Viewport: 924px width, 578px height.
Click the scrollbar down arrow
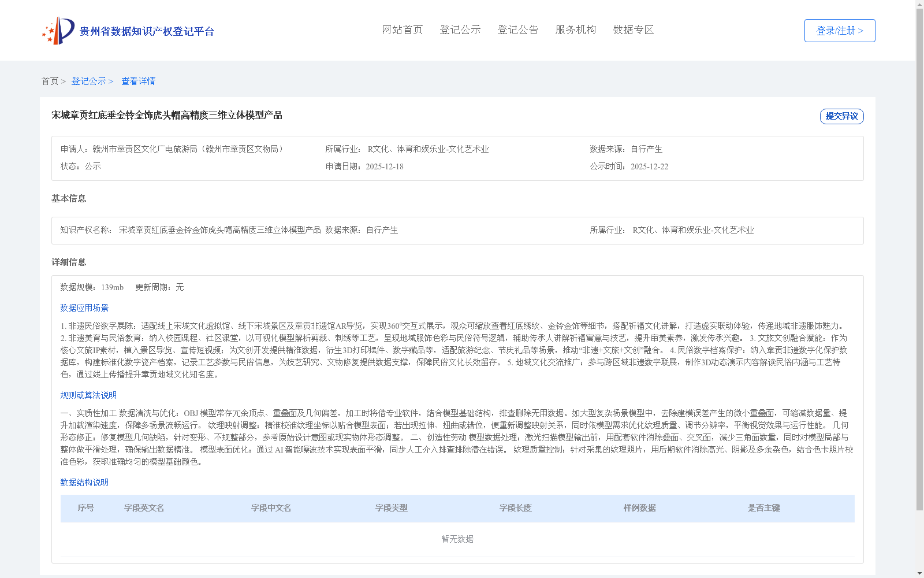[919, 573]
